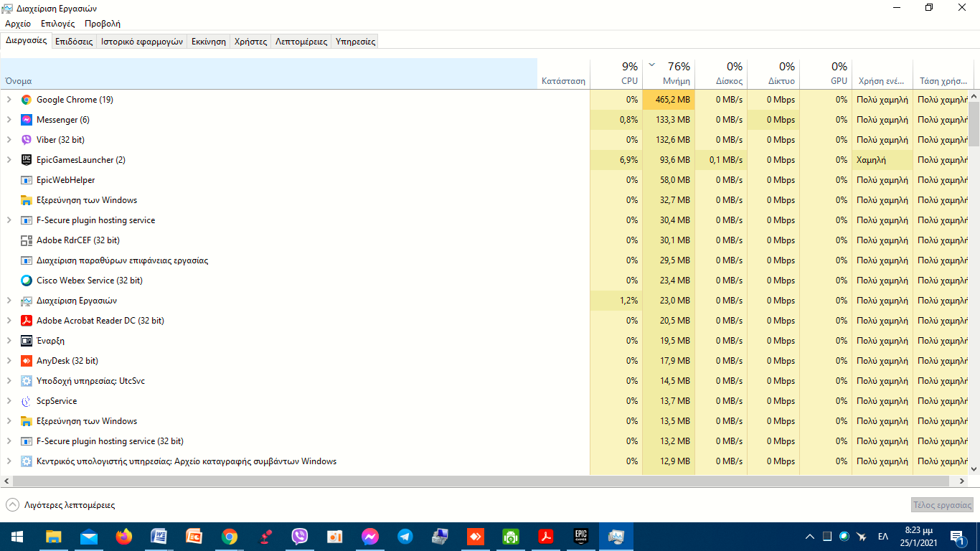Click the Χαμηλή power usage cell

pos(882,160)
